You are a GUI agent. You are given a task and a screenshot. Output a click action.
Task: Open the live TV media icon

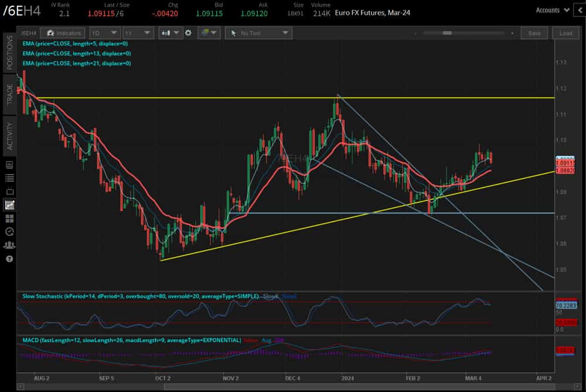9,191
